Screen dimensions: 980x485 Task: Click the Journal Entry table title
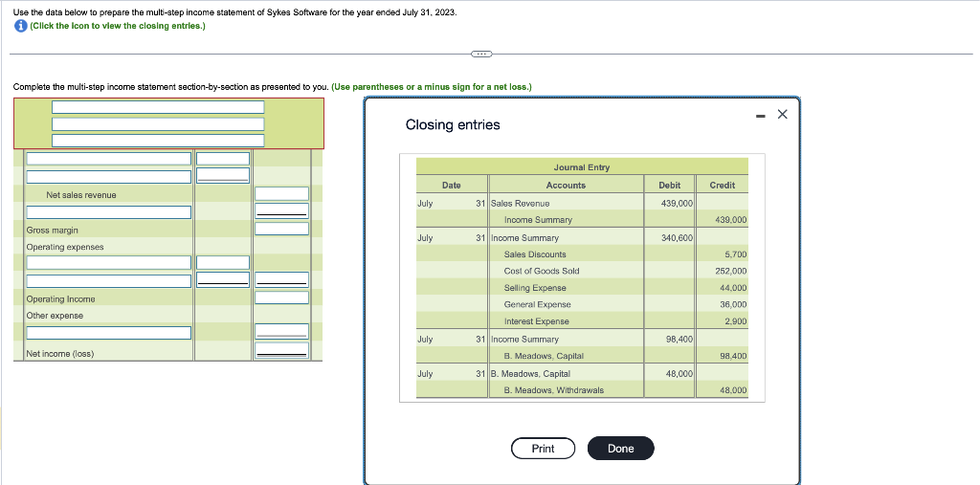tap(581, 167)
